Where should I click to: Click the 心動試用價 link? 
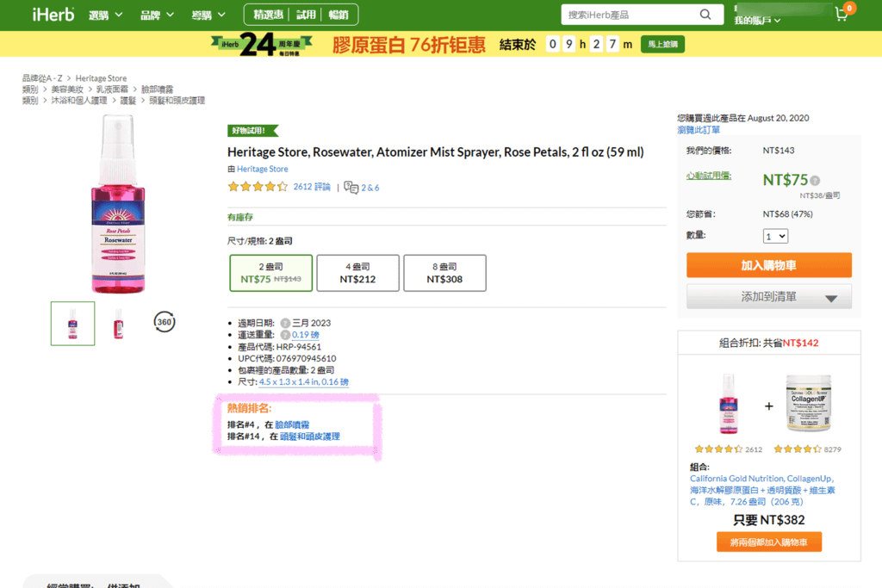tap(709, 176)
